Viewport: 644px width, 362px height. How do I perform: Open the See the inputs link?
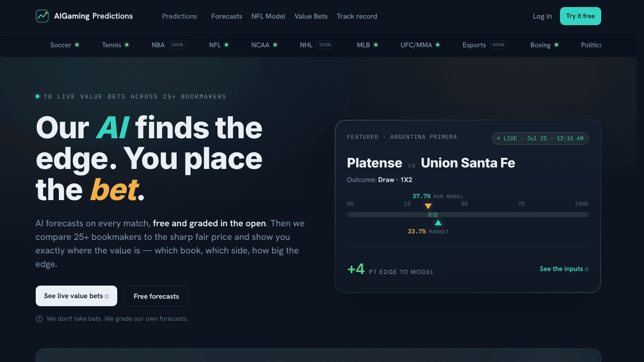[x=564, y=269]
